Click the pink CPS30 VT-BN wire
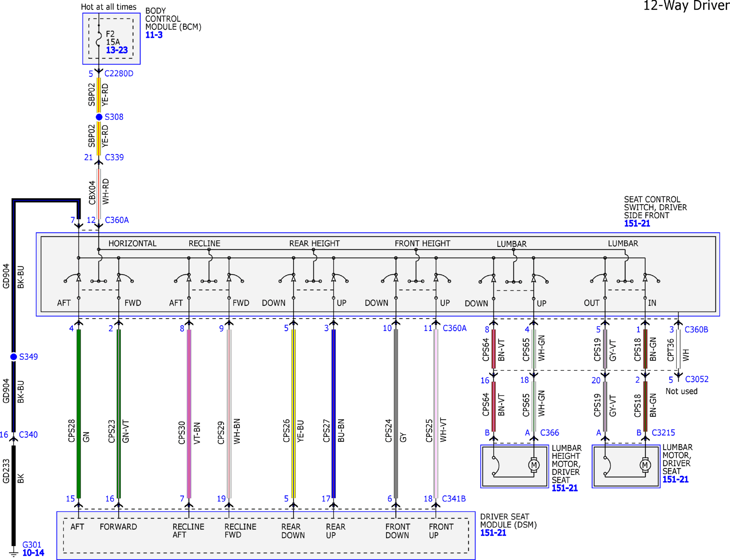 click(x=189, y=414)
